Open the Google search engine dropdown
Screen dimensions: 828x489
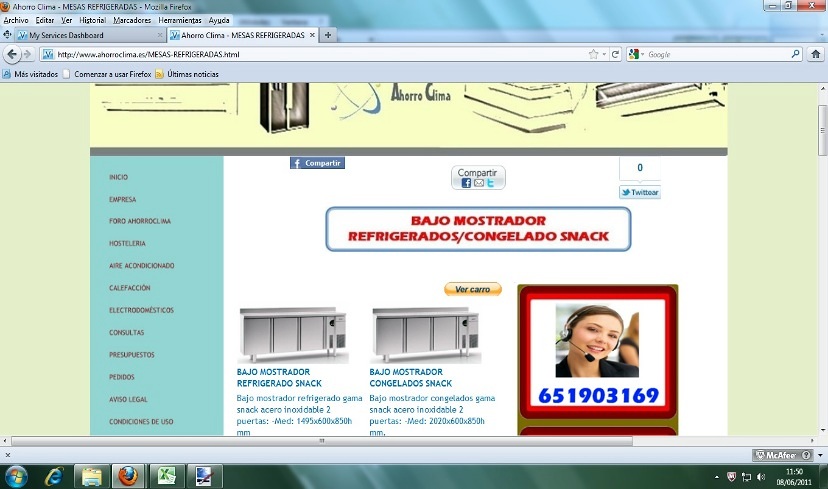(637, 54)
